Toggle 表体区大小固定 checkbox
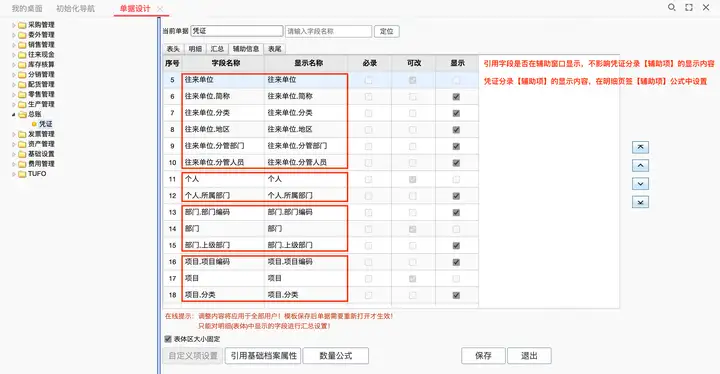The image size is (720, 374). point(168,339)
